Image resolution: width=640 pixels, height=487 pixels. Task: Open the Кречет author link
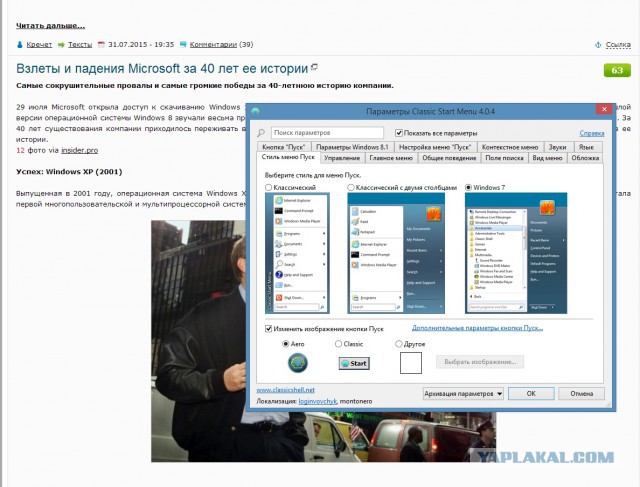39,44
